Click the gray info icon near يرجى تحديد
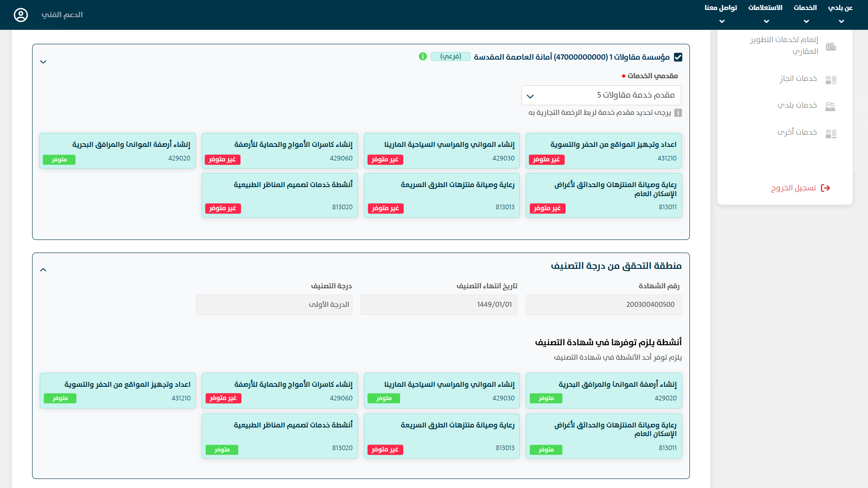868x488 pixels. [678, 113]
